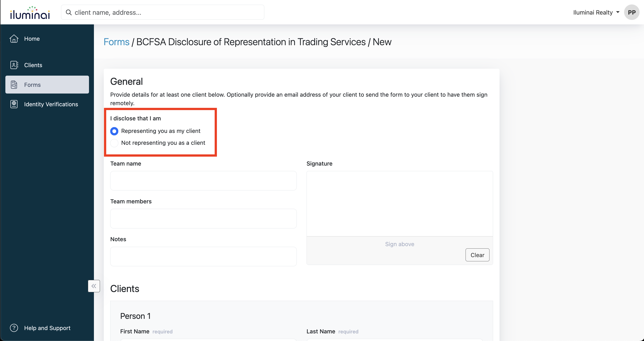Click in the Signature drawing area
This screenshot has height=341, width=644.
click(400, 203)
